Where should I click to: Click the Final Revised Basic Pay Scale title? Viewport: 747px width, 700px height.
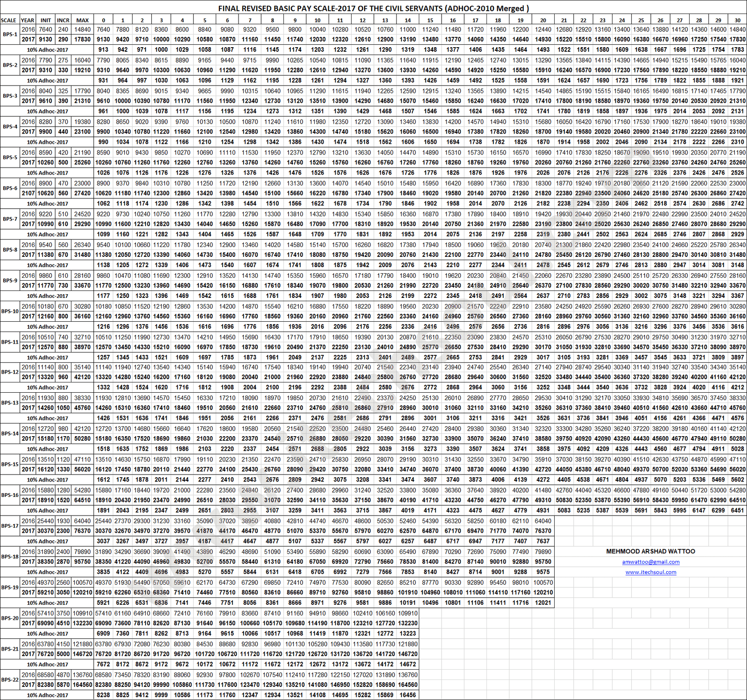373,8
